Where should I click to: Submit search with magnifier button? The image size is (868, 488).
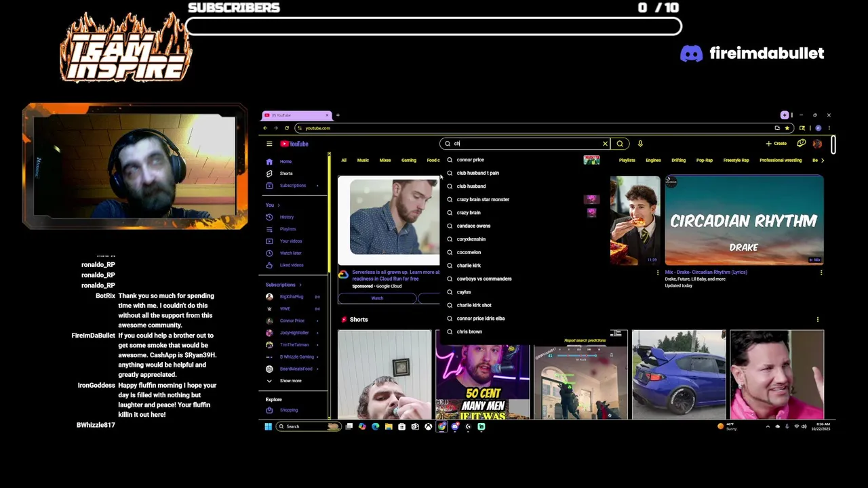(620, 144)
